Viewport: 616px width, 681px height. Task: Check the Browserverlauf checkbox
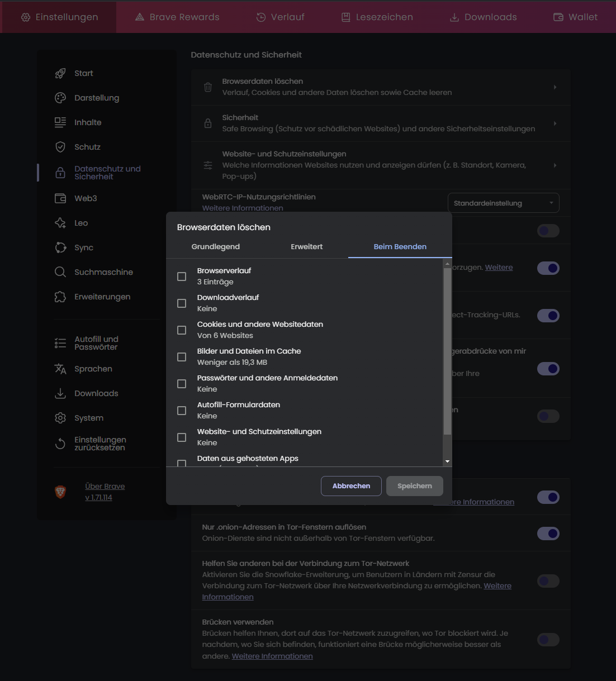tap(182, 277)
